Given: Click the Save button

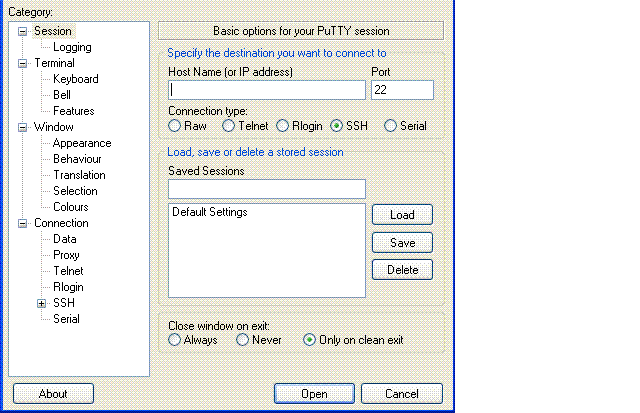Looking at the screenshot, I should (402, 243).
